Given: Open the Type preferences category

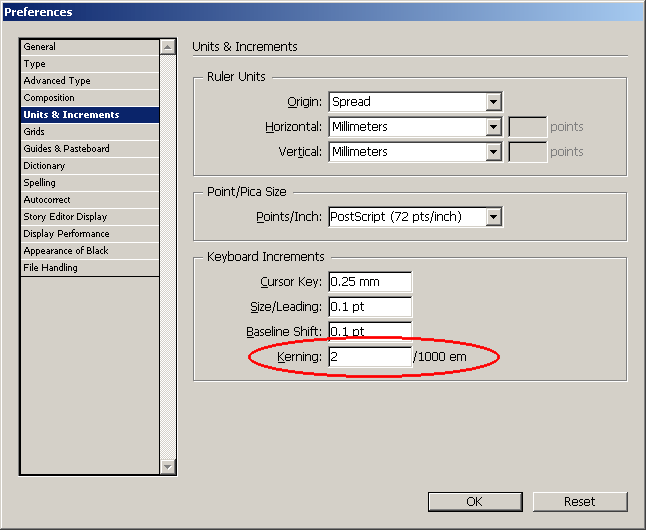Looking at the screenshot, I should [90, 64].
